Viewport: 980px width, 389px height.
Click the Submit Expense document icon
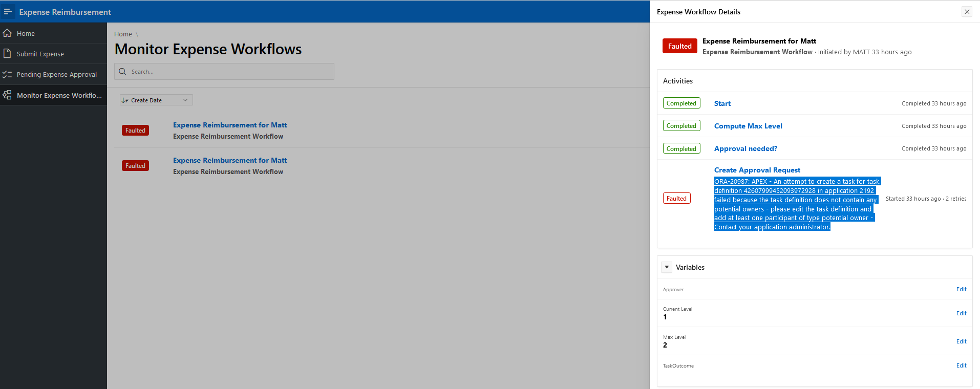tap(7, 54)
